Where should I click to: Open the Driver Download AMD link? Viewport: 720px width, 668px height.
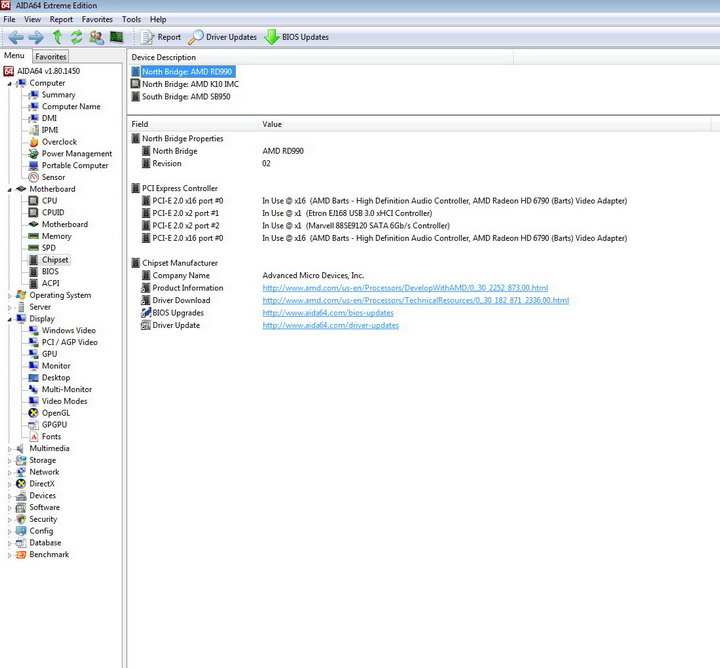[416, 300]
